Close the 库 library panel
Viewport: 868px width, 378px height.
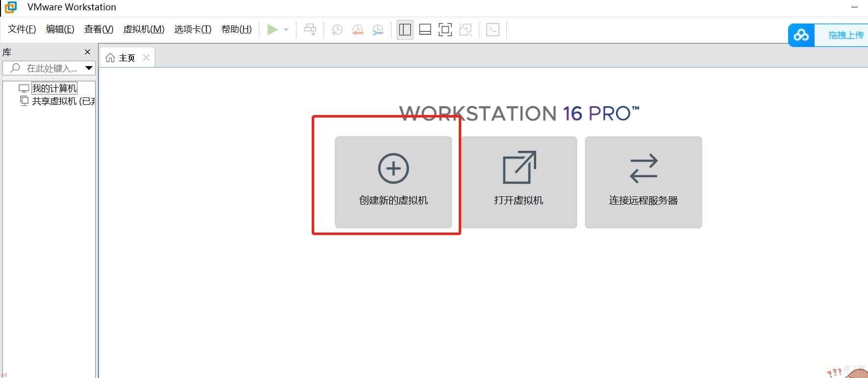[x=88, y=52]
